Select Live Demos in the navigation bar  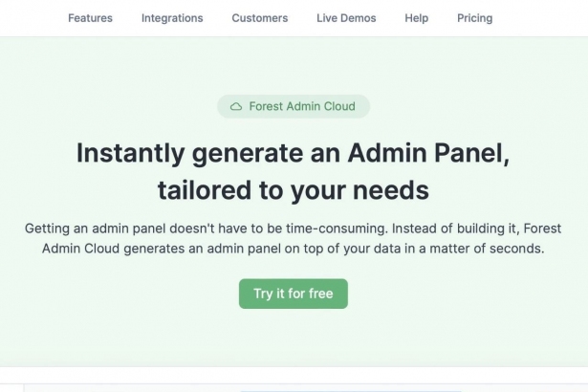point(346,18)
